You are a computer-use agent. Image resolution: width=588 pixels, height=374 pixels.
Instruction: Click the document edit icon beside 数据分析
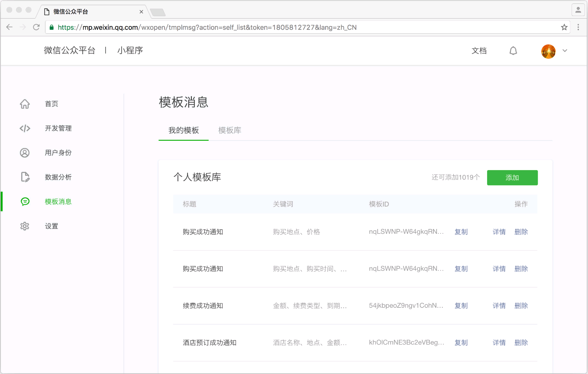click(x=25, y=177)
